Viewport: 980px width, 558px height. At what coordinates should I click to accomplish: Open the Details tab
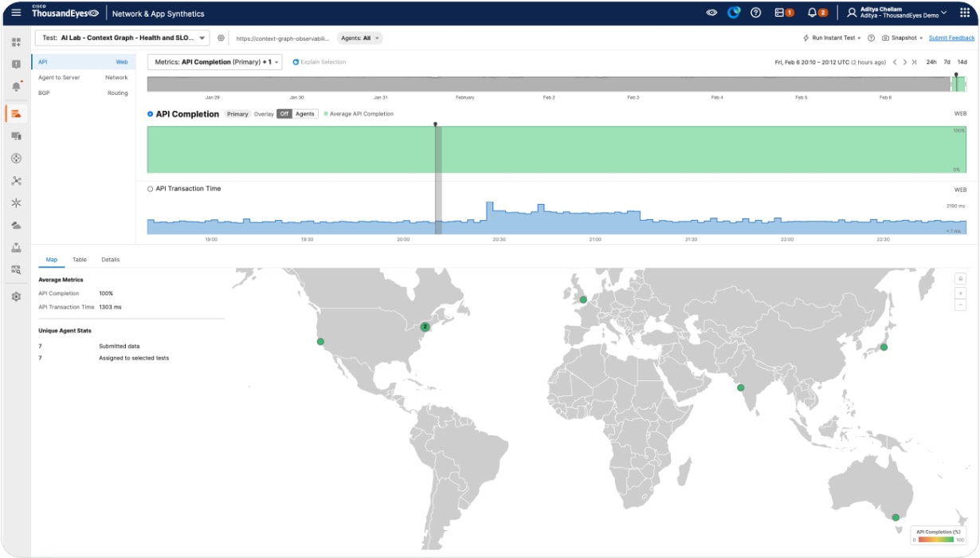[x=112, y=259]
